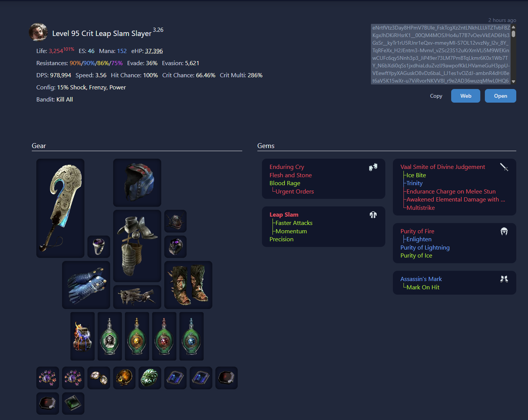
Task: Click inside the build code text box
Action: (x=441, y=54)
